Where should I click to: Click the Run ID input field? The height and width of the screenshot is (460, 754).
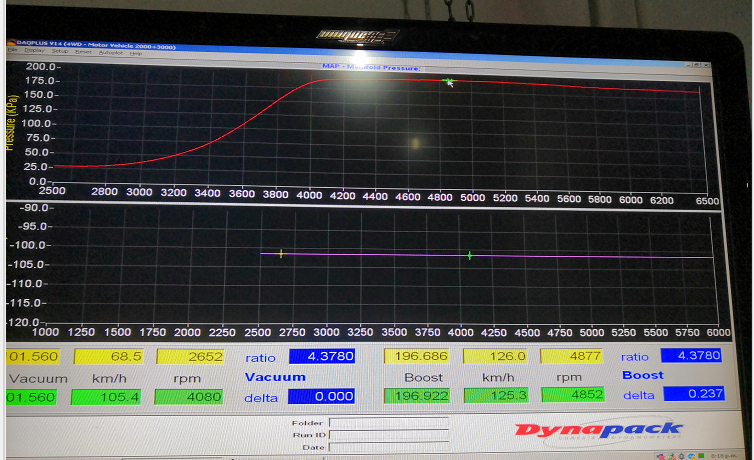(388, 435)
